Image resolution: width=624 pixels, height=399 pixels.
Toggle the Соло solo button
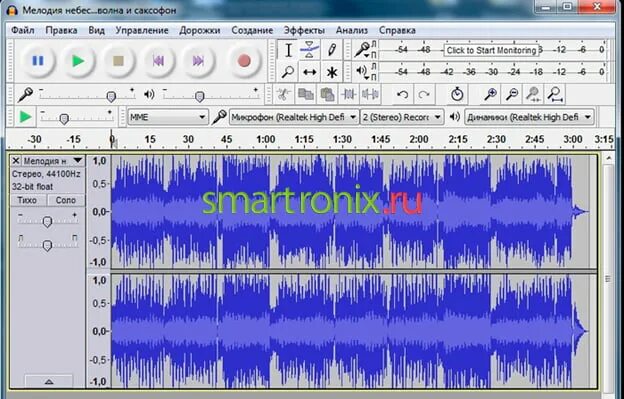66,200
